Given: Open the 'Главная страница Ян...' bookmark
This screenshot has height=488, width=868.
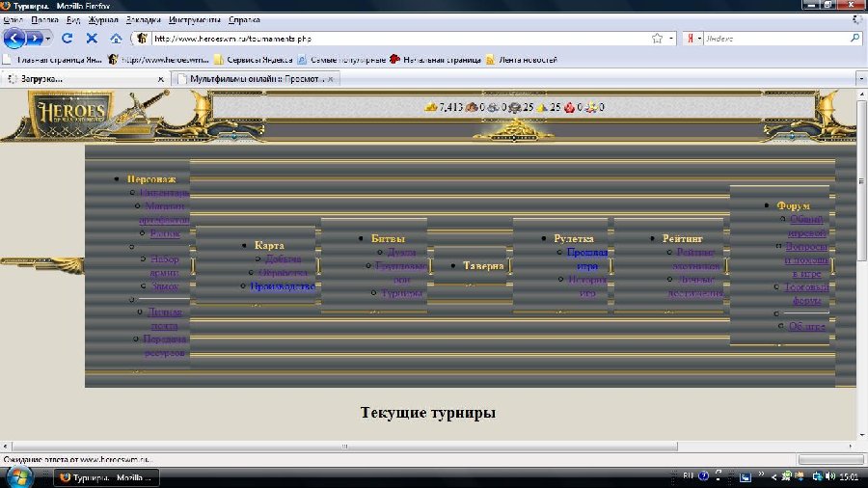Looking at the screenshot, I should pos(53,60).
